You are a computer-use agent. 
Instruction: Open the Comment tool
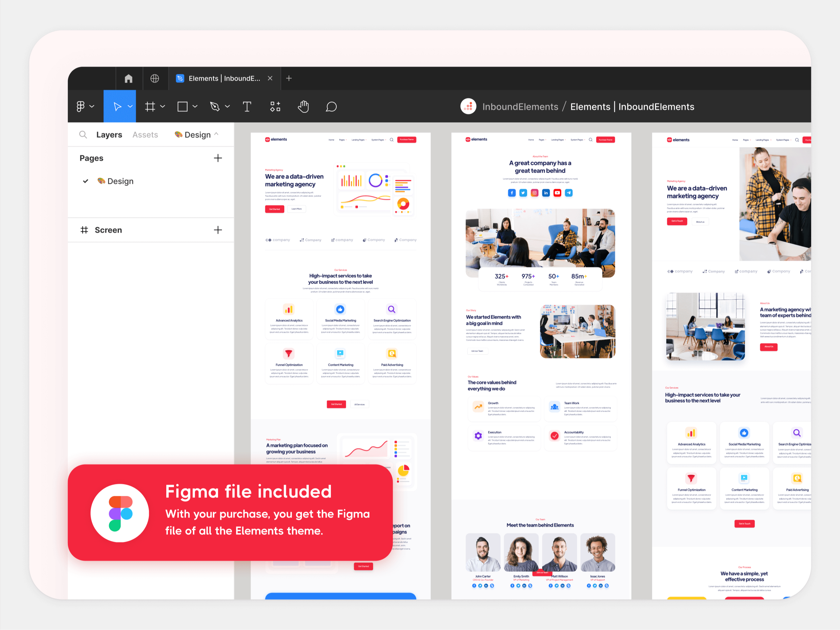(x=331, y=106)
